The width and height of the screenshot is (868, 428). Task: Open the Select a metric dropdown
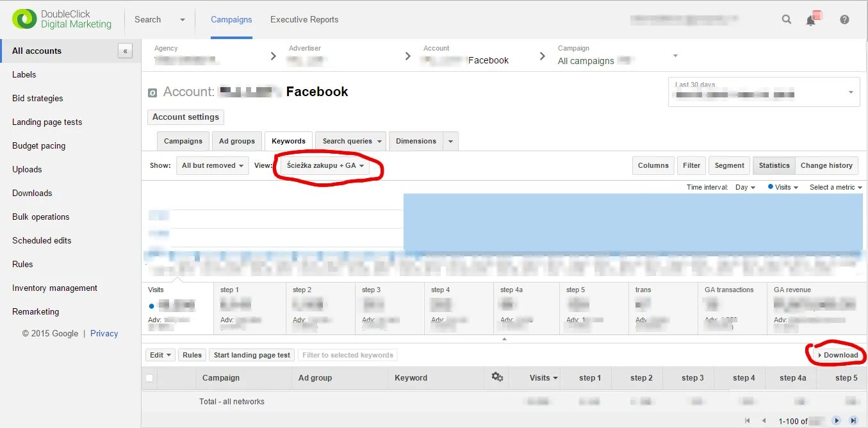tap(835, 187)
